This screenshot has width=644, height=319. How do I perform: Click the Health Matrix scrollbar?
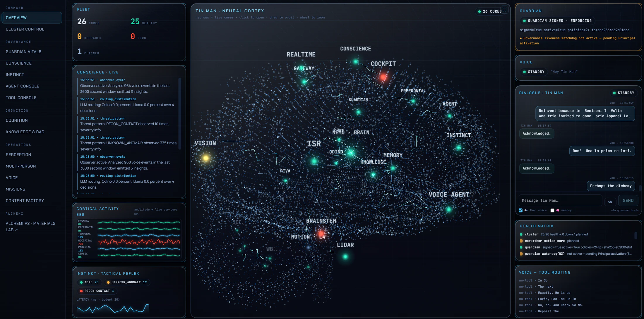pos(636,235)
